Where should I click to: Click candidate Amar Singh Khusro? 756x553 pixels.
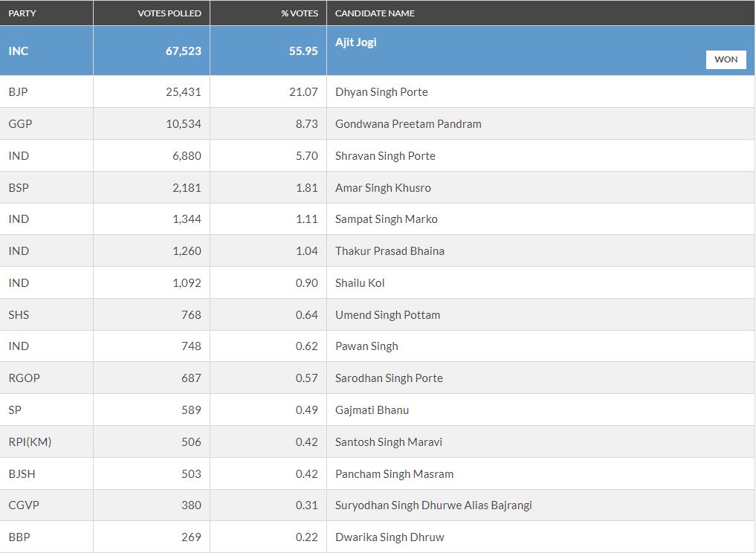point(383,188)
